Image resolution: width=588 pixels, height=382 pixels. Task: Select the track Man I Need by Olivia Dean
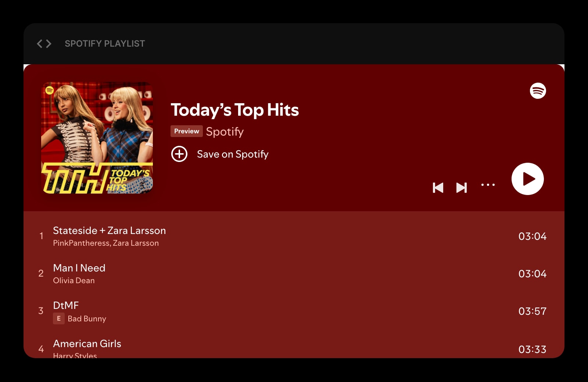coord(79,268)
